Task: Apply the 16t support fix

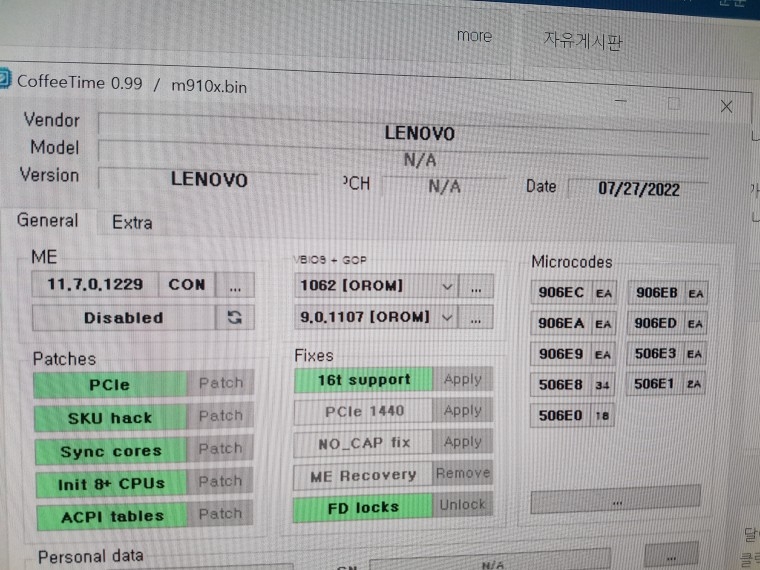Action: pos(463,379)
